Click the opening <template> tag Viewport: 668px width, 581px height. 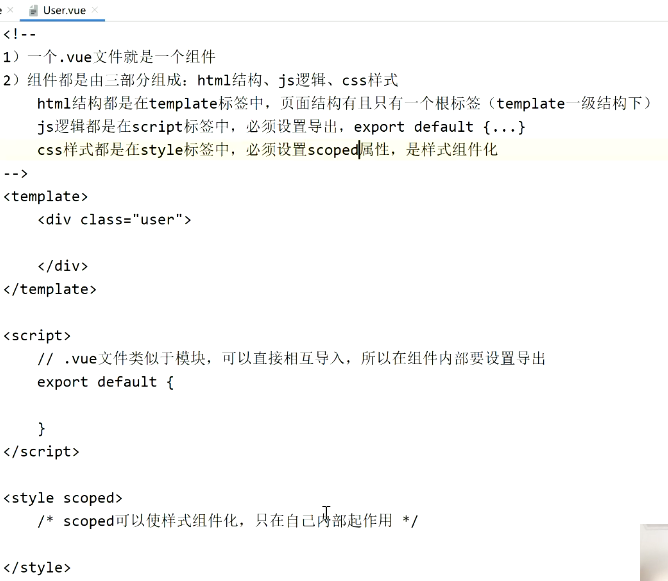point(46,196)
